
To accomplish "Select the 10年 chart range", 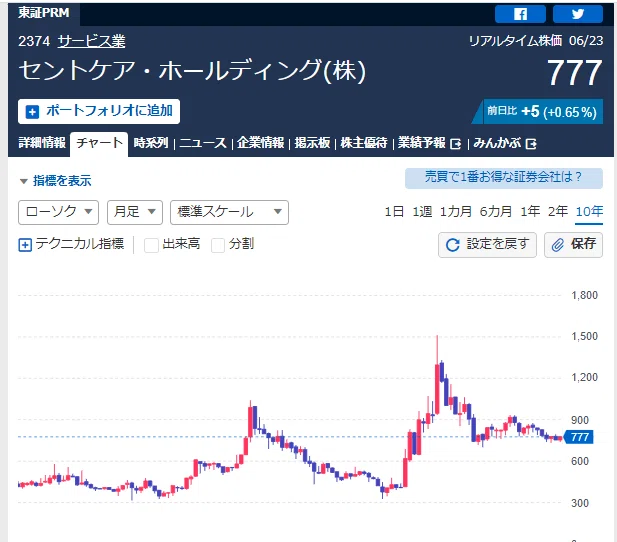I will tap(589, 212).
